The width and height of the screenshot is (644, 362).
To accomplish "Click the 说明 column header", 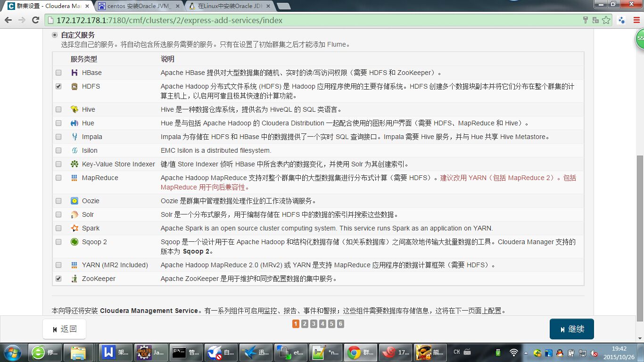I will click(x=167, y=59).
